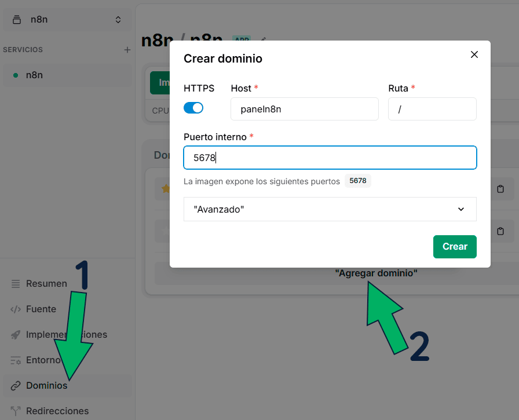Click the Crear button
This screenshot has height=420, width=519.
point(455,246)
